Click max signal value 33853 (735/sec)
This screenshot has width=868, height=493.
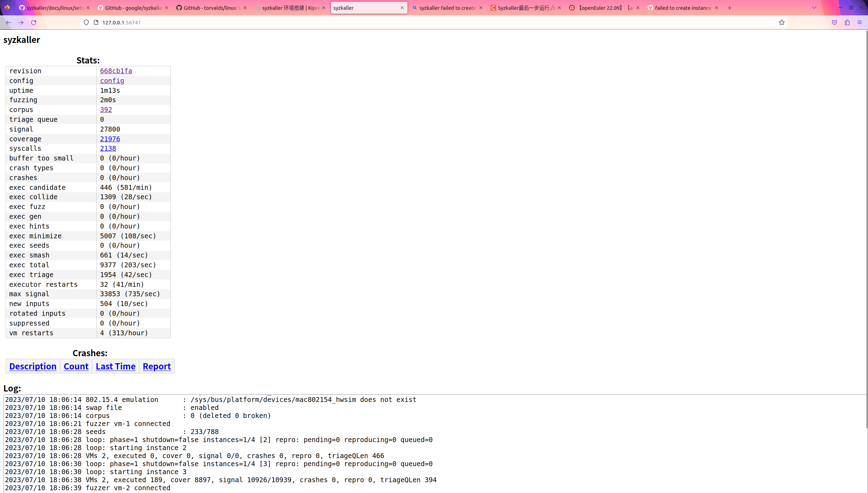point(130,294)
